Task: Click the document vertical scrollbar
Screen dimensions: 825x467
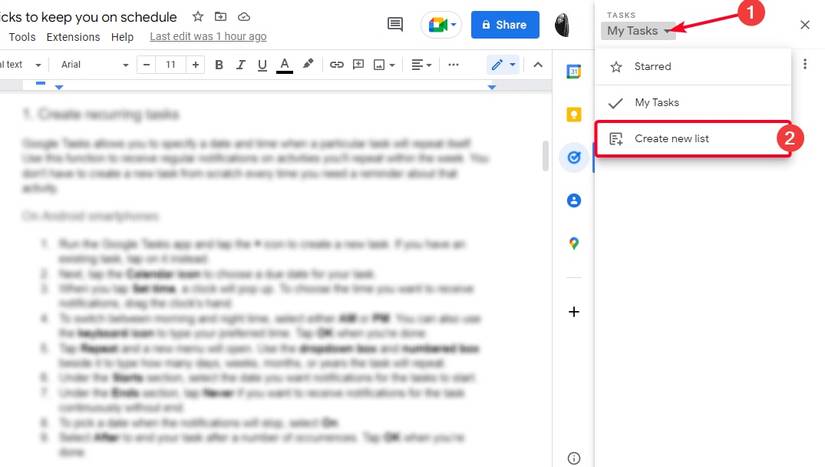Action: coord(545,156)
